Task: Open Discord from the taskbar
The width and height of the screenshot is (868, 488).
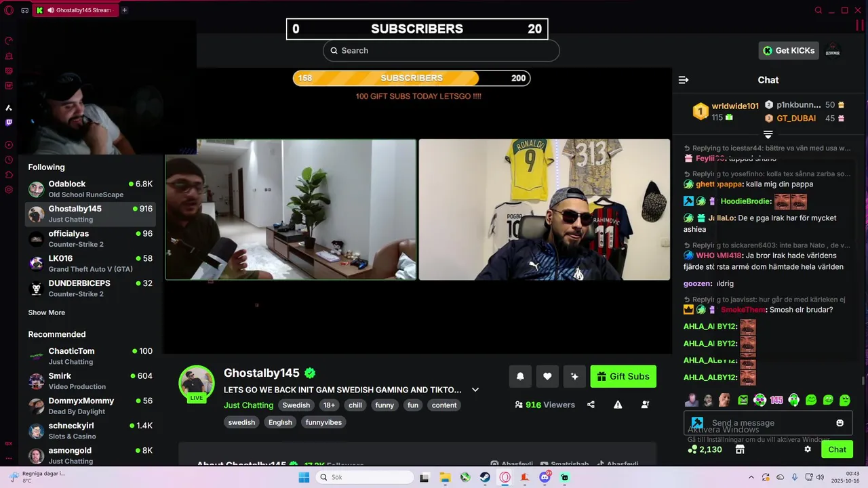Action: tap(545, 477)
